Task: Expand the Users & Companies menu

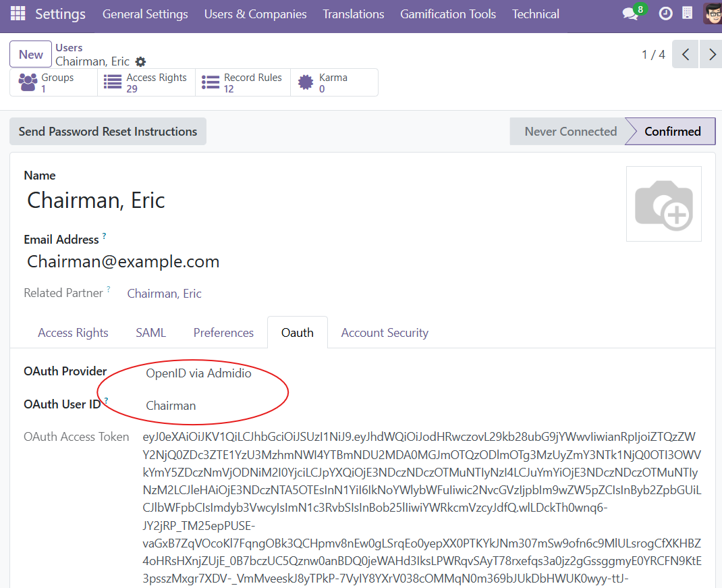Action: tap(255, 14)
